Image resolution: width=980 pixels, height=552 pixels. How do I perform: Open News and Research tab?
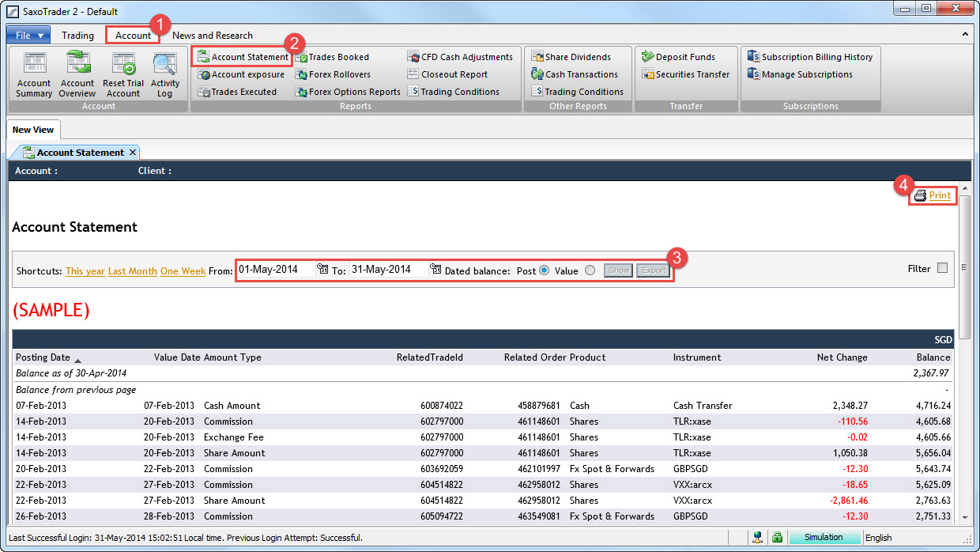tap(213, 35)
